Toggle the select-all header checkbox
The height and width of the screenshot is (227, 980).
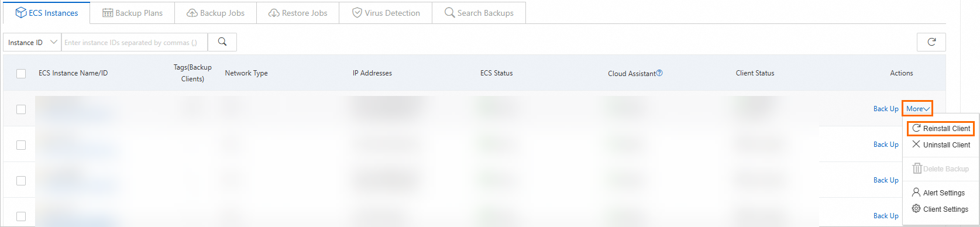[21, 74]
